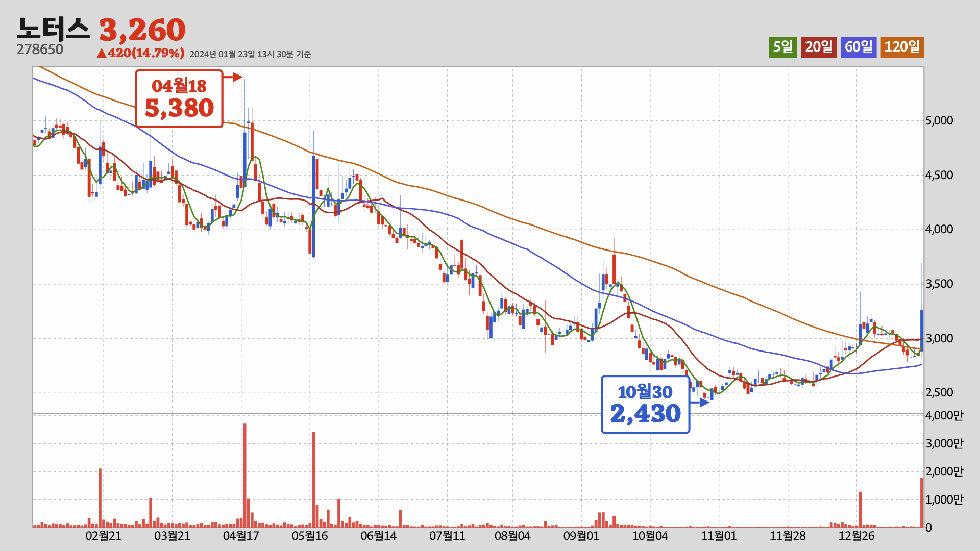Click the stock name 노터스
980x551 pixels.
(53, 29)
